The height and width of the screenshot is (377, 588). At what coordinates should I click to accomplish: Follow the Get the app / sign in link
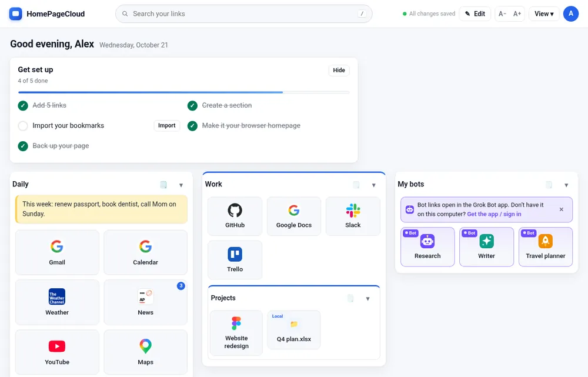coord(494,214)
